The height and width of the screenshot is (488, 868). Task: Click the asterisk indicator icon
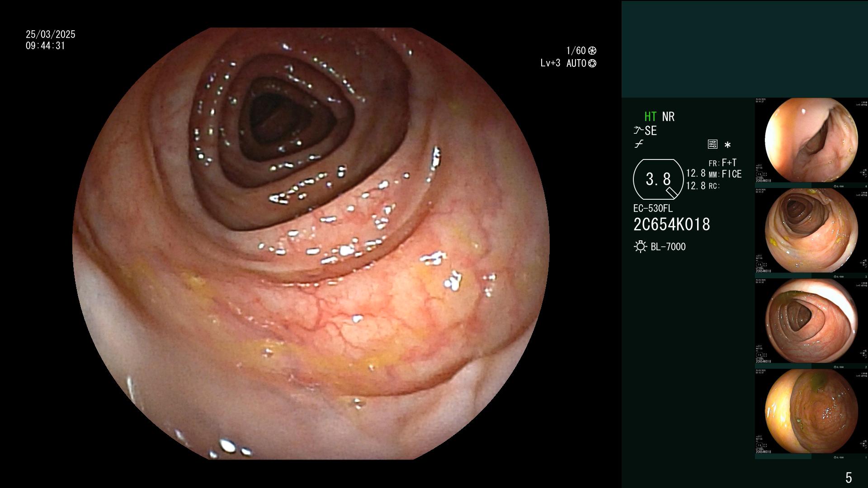727,145
